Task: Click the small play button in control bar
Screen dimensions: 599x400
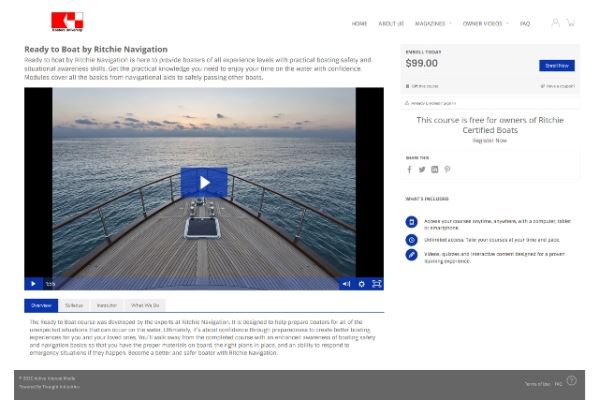Action: click(x=33, y=284)
